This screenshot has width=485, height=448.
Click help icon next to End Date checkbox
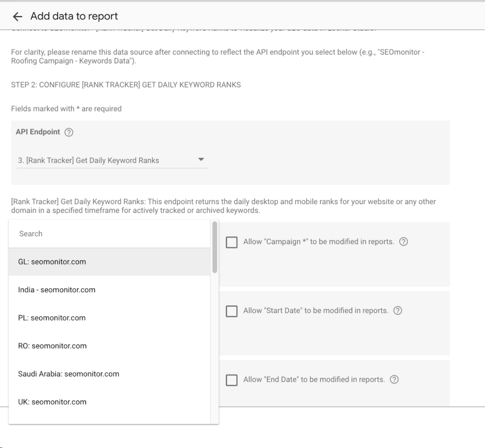click(394, 380)
